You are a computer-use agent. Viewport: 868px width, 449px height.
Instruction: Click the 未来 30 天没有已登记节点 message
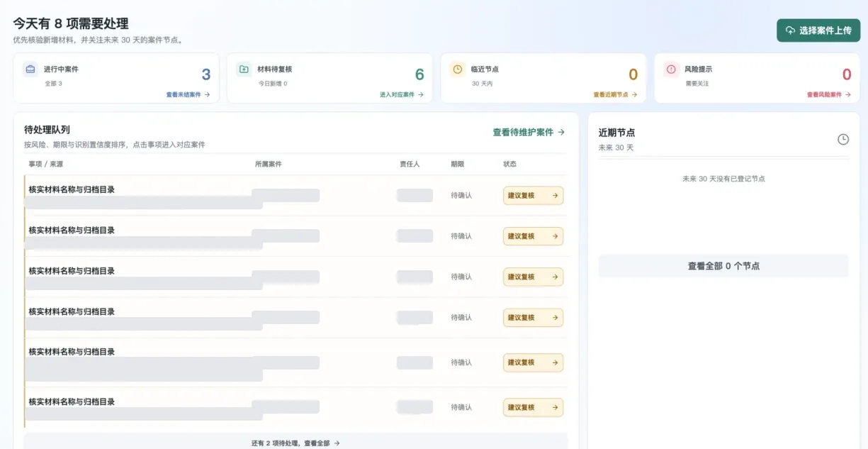pyautogui.click(x=723, y=179)
